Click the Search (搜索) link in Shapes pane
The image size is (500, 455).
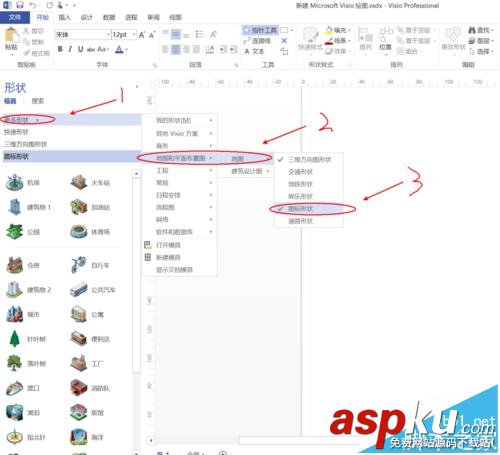38,101
